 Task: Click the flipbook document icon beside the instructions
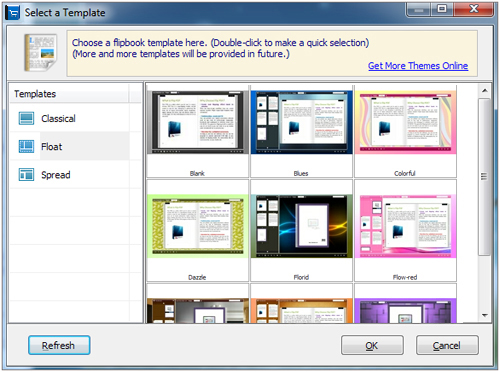(40, 53)
